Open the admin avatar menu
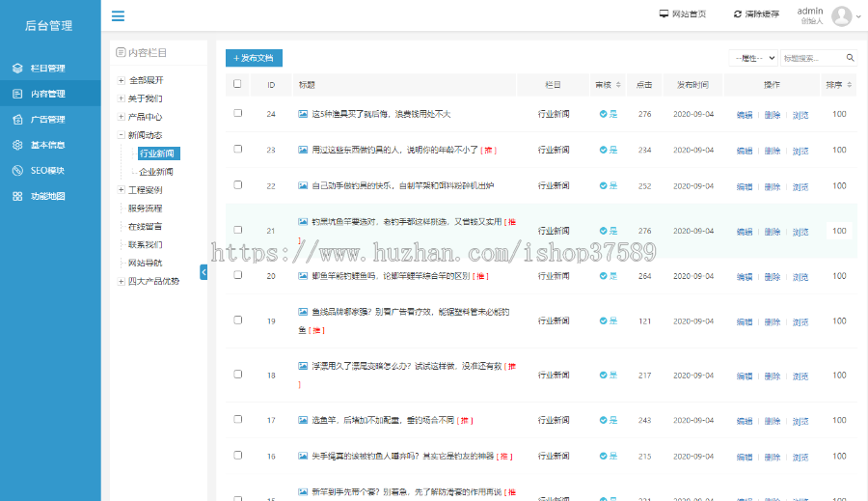 click(x=841, y=16)
